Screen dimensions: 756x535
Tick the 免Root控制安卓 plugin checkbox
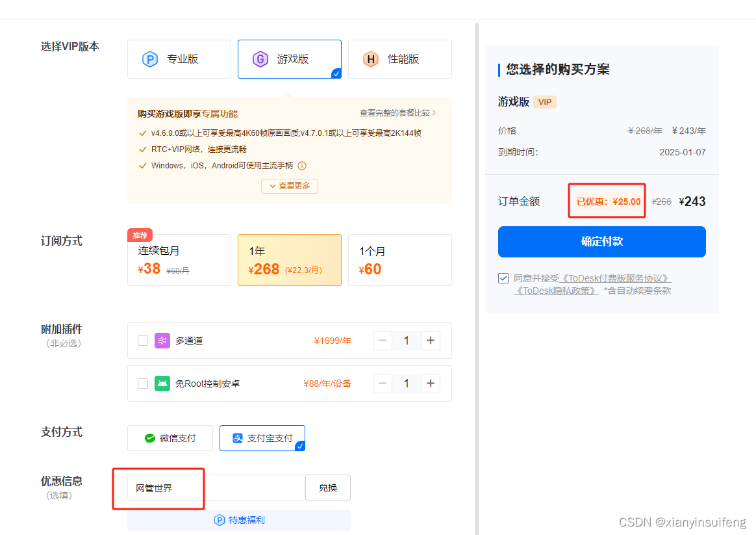pos(143,384)
